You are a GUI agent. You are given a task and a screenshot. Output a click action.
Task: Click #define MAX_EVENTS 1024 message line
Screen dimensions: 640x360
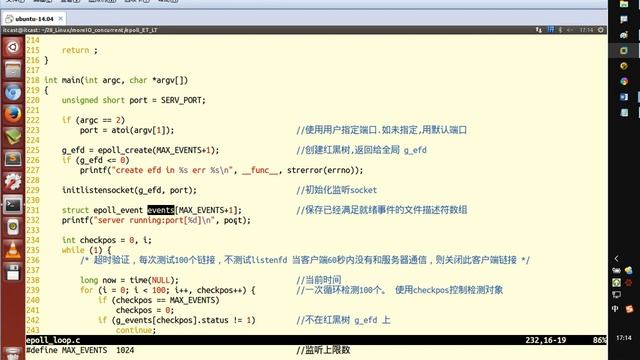pos(80,350)
